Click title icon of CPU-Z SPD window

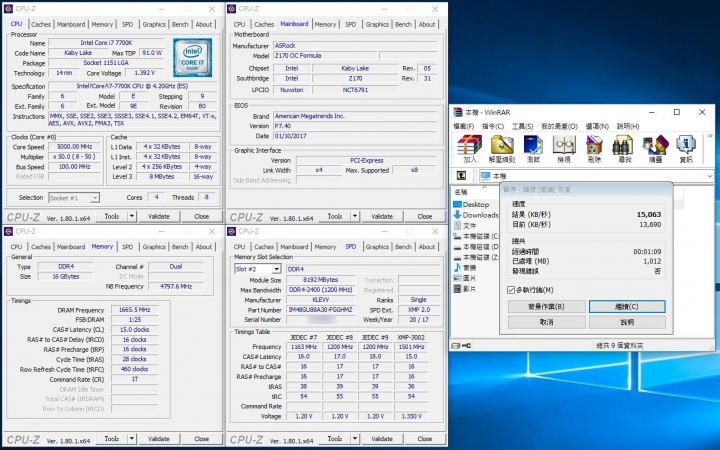[231, 231]
